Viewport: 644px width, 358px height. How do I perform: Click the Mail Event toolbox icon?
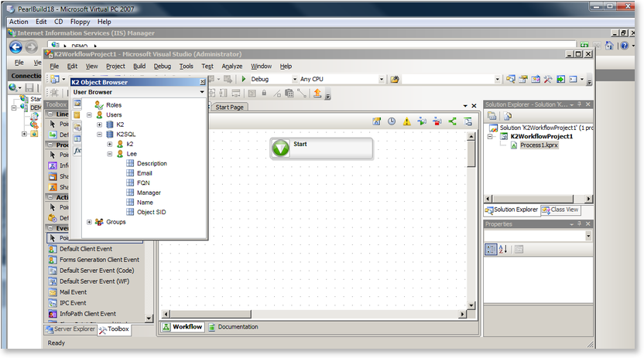click(53, 292)
